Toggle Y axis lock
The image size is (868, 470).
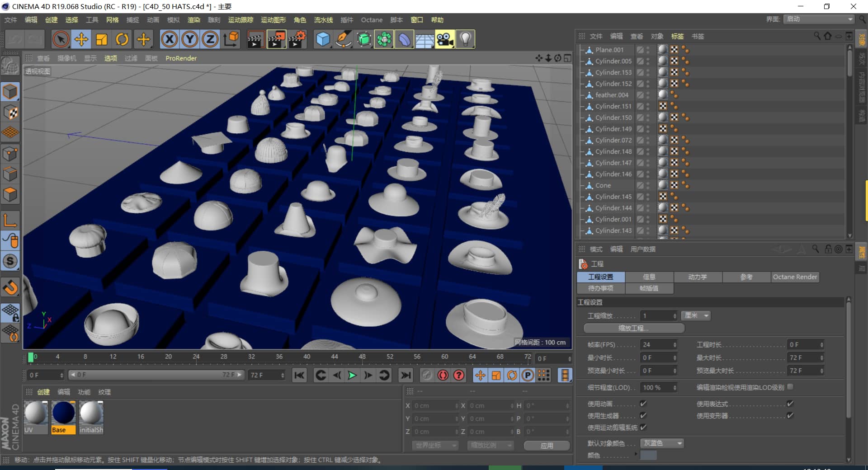point(190,39)
